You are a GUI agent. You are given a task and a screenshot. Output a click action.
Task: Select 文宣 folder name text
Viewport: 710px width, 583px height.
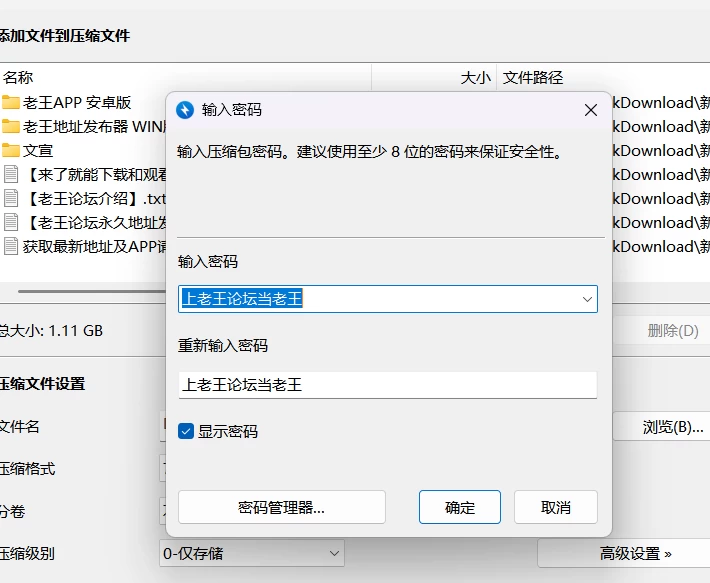pos(38,151)
